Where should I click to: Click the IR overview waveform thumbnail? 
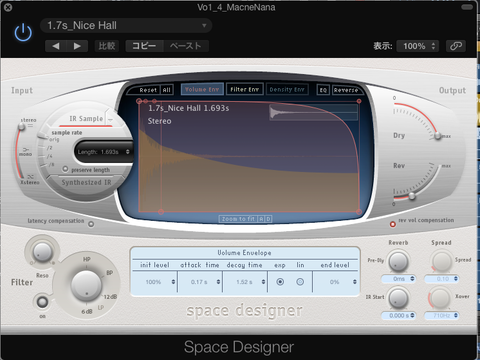click(x=313, y=112)
